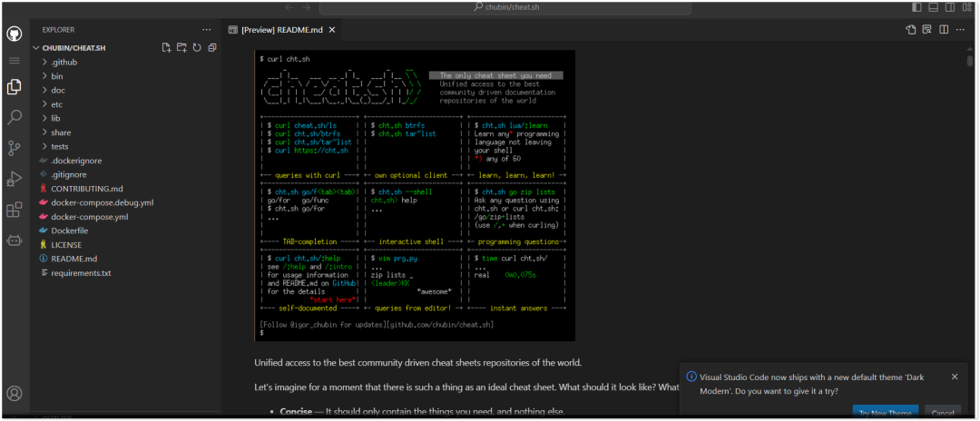The image size is (980, 421).
Task: Go back with the navigation arrow
Action: click(289, 7)
